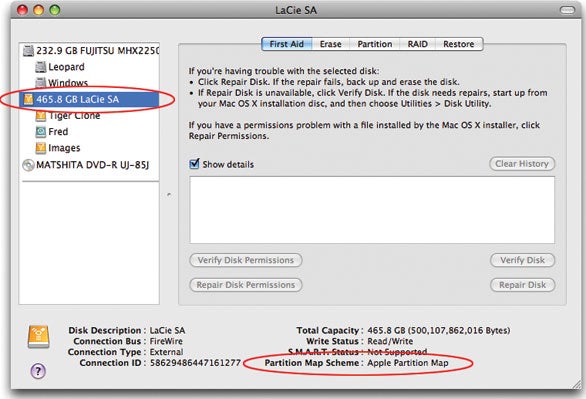Viewport: 586px width, 399px height.
Task: Select the FUJITSU hard drive icon
Action: 28,50
